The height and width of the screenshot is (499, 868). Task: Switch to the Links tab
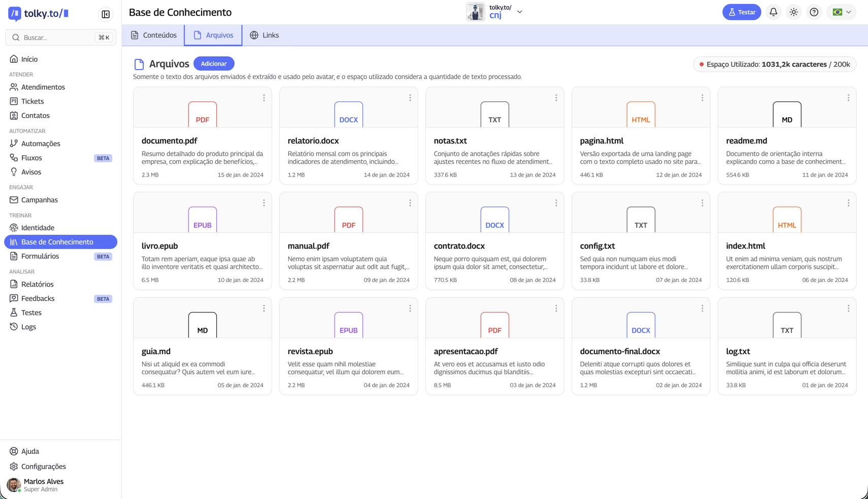pyautogui.click(x=264, y=35)
